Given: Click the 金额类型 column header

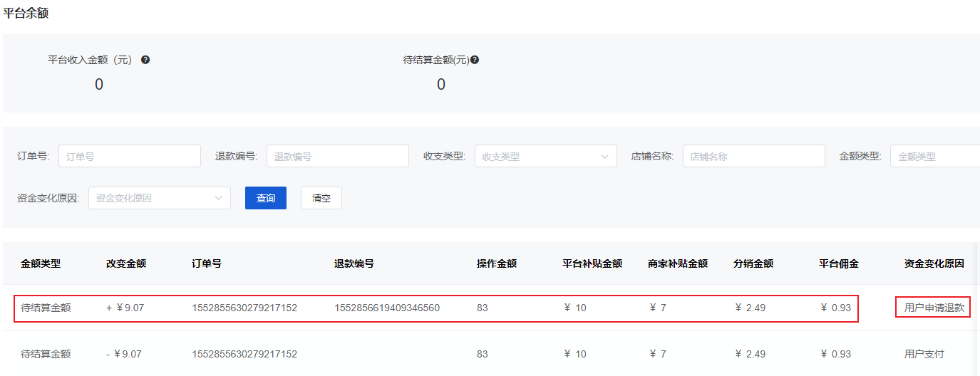Looking at the screenshot, I should point(41,263).
